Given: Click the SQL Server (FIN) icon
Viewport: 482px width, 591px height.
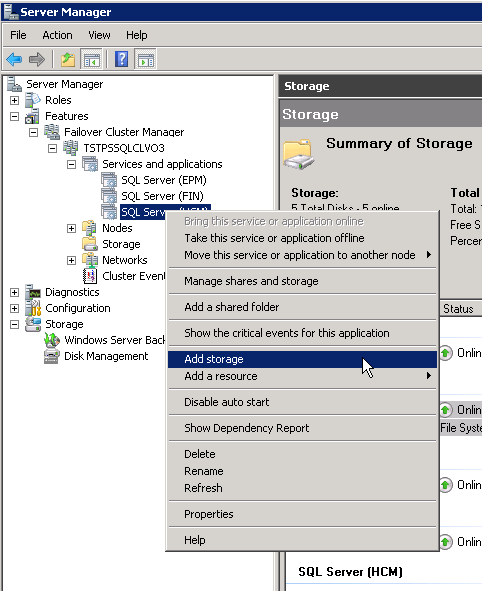Looking at the screenshot, I should coord(109,196).
